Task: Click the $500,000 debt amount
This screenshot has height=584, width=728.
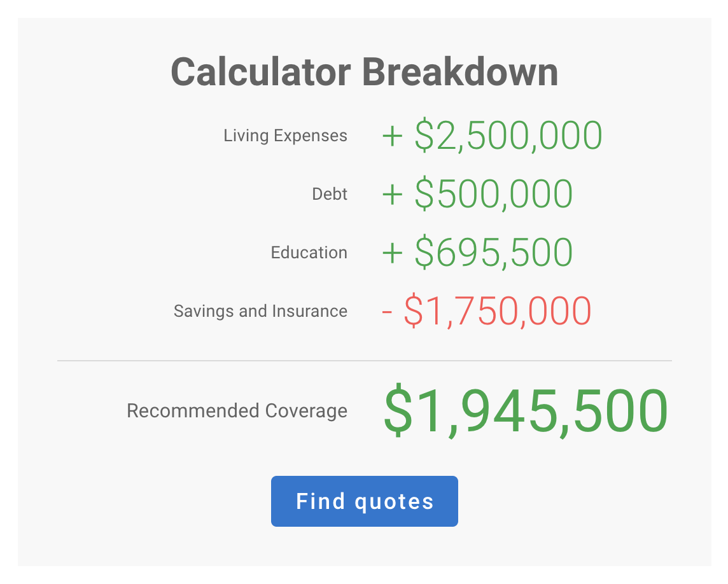Action: point(493,194)
